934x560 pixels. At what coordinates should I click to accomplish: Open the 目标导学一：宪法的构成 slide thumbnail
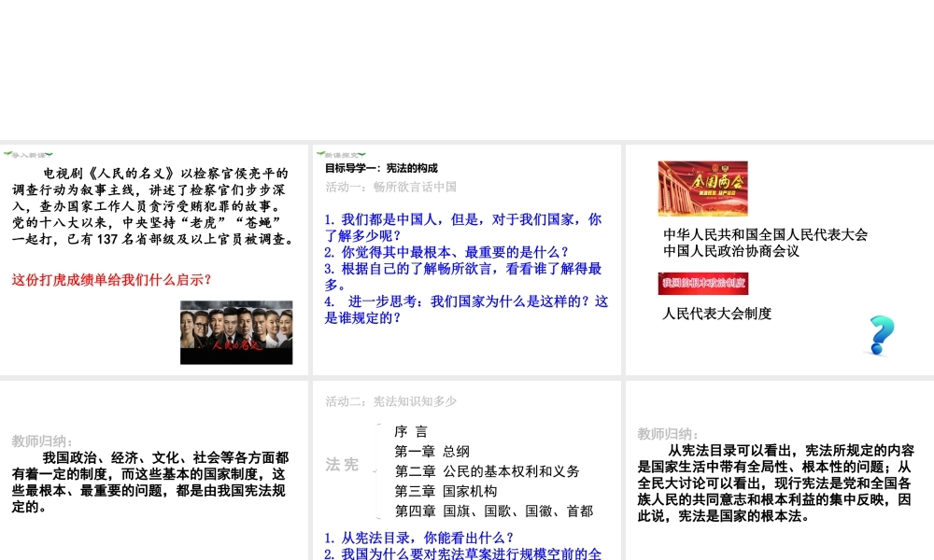466,259
